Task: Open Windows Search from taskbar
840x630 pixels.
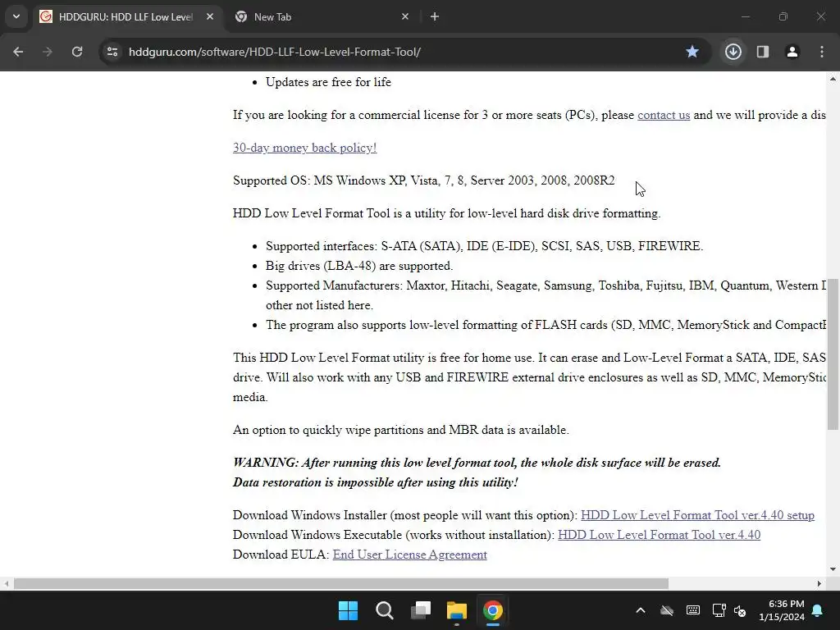Action: pyautogui.click(x=384, y=610)
